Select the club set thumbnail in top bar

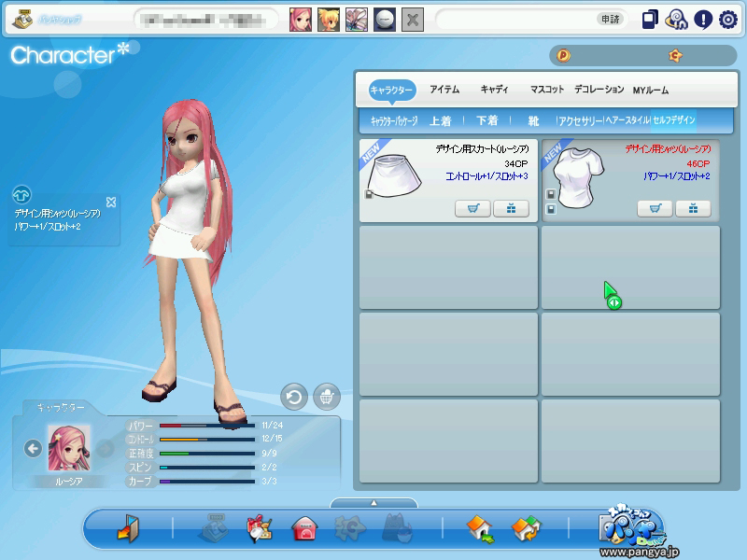[x=357, y=20]
